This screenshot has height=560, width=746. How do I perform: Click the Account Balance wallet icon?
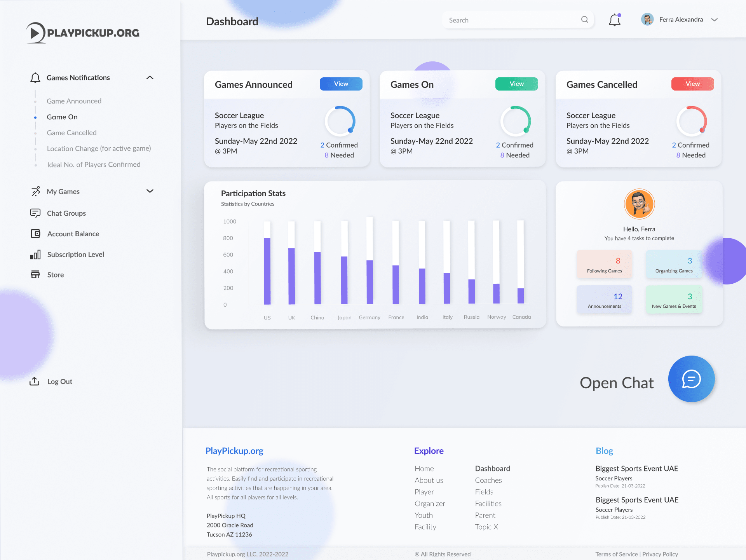pos(35,234)
